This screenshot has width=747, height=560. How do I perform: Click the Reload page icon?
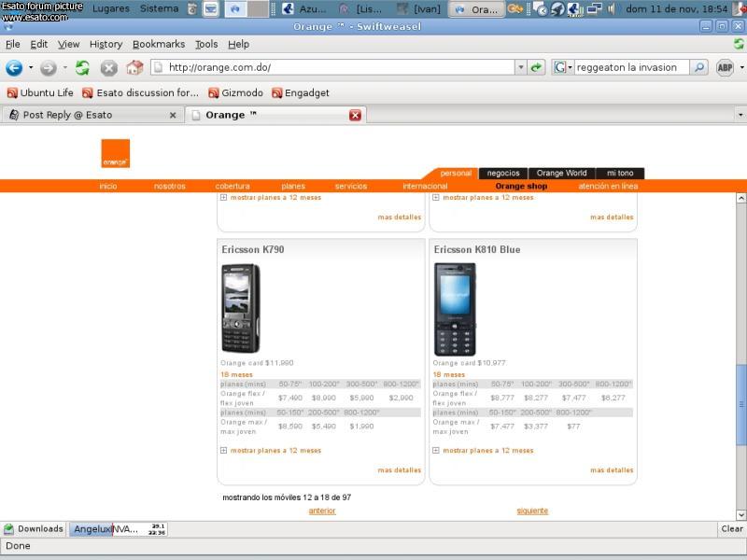(83, 68)
